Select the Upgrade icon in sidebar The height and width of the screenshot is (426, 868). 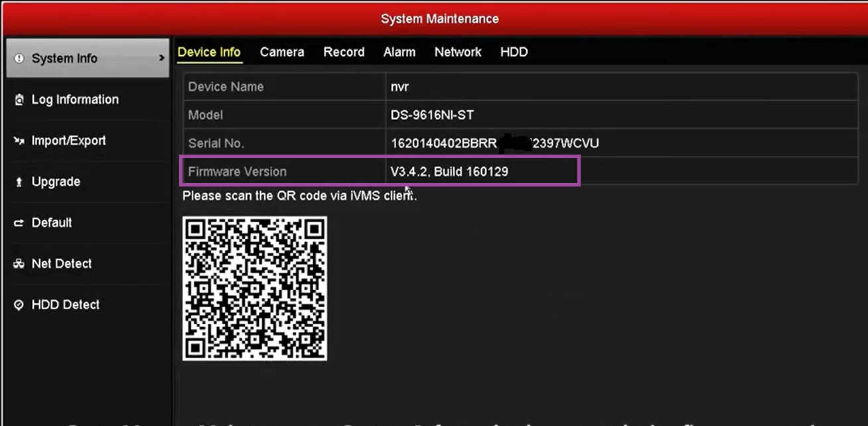click(19, 181)
